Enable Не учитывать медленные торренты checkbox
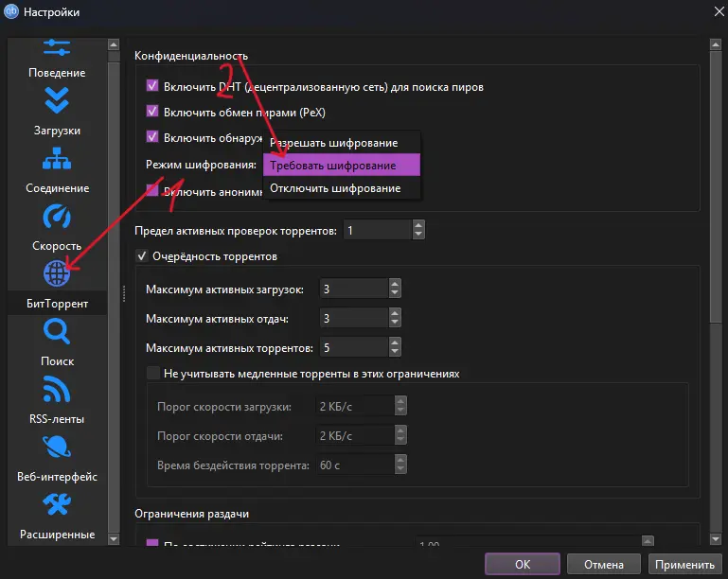Screen dimensions: 728x579 [152, 373]
